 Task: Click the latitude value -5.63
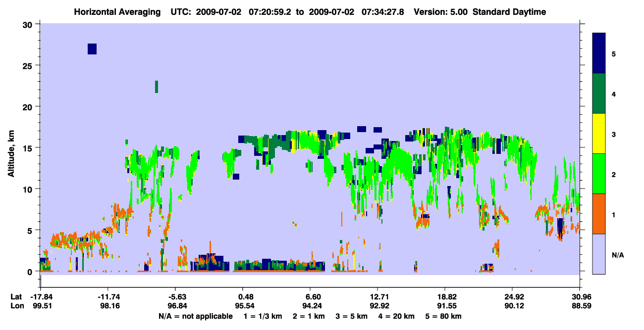pyautogui.click(x=177, y=297)
